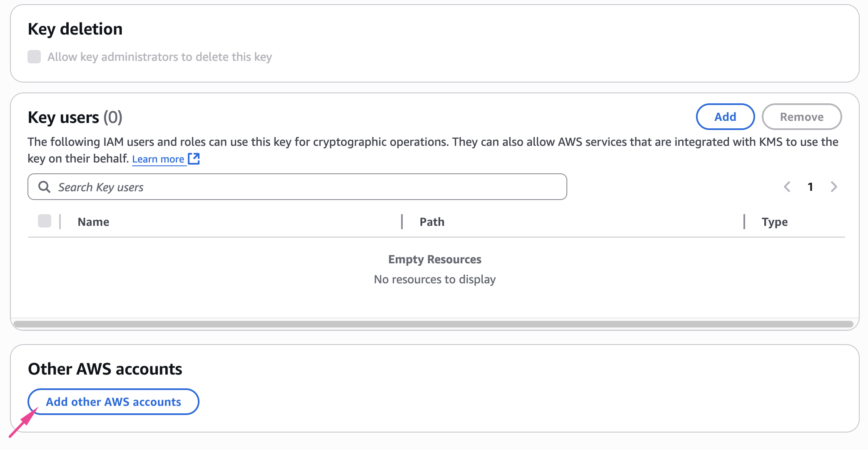The image size is (868, 450).
Task: Click the Add button for Key users
Action: point(725,117)
